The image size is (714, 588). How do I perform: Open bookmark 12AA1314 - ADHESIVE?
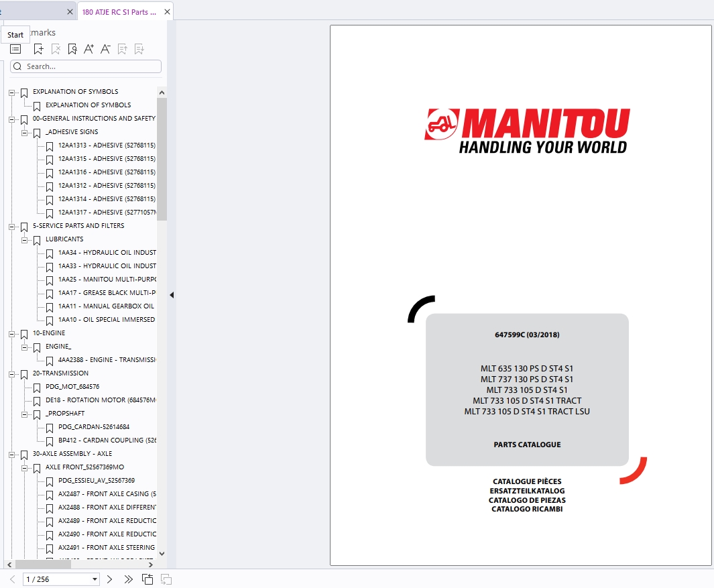pos(107,199)
